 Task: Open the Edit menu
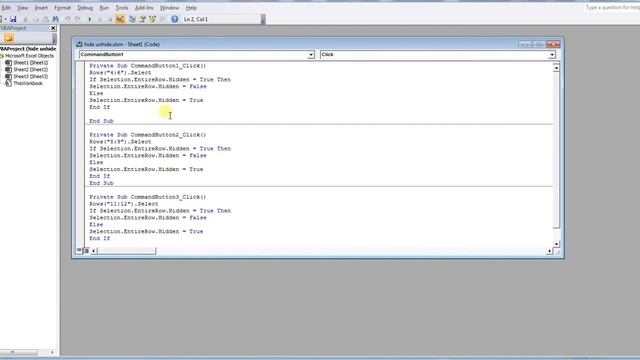coord(6,8)
